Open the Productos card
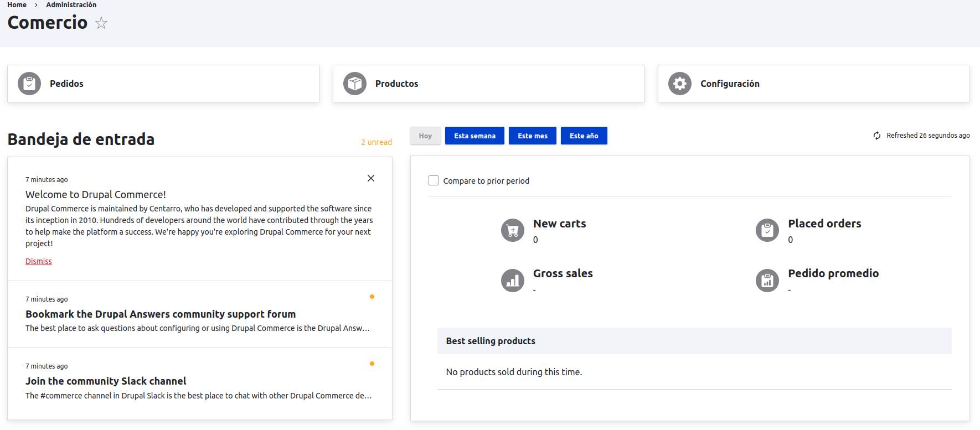The width and height of the screenshot is (980, 430). click(x=488, y=84)
